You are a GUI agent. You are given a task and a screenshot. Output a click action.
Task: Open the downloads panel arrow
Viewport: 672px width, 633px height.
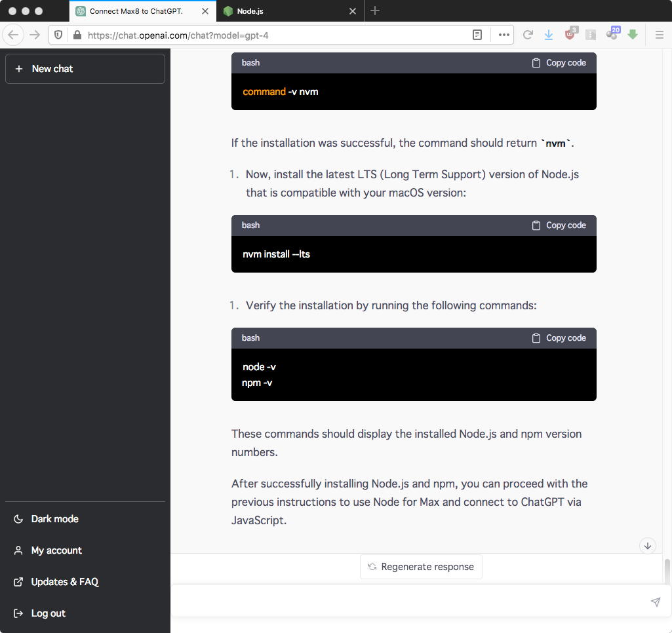coord(549,35)
